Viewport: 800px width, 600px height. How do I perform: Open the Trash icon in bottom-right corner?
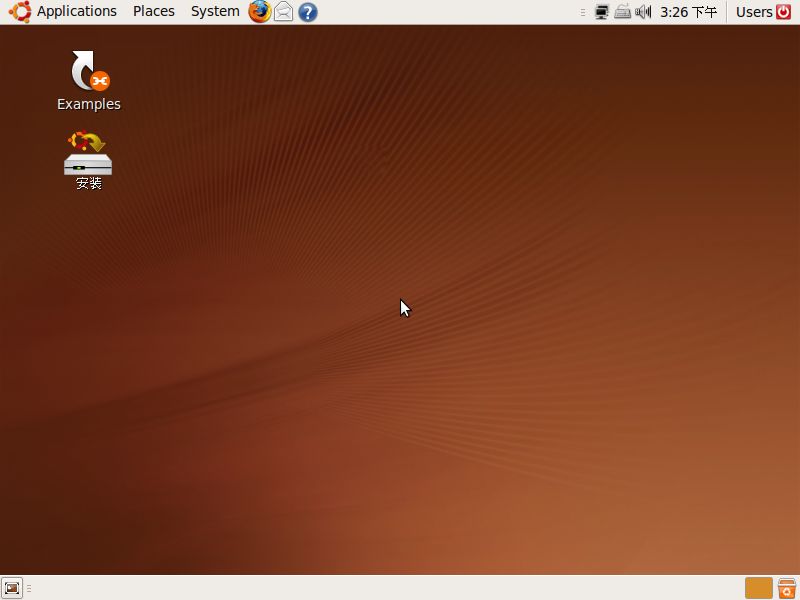786,588
